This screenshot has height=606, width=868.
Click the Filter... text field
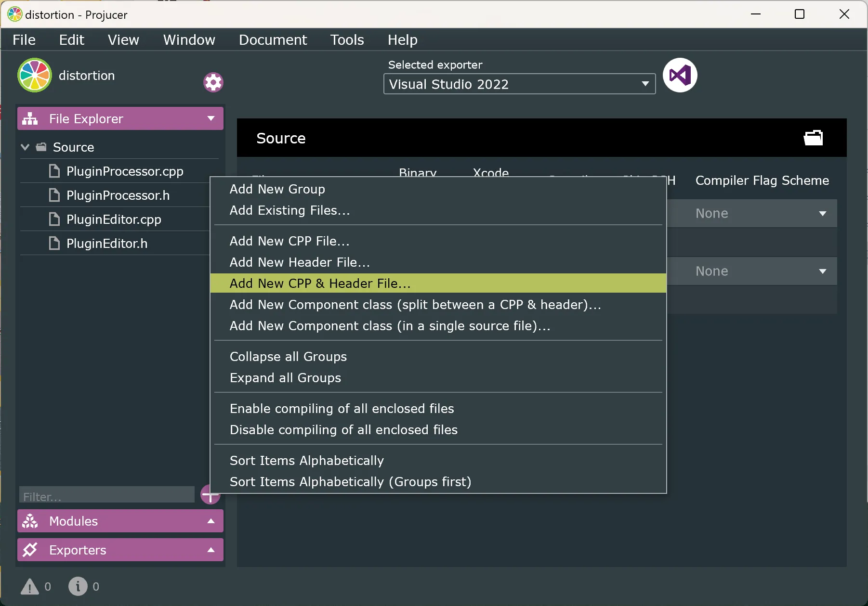click(106, 495)
